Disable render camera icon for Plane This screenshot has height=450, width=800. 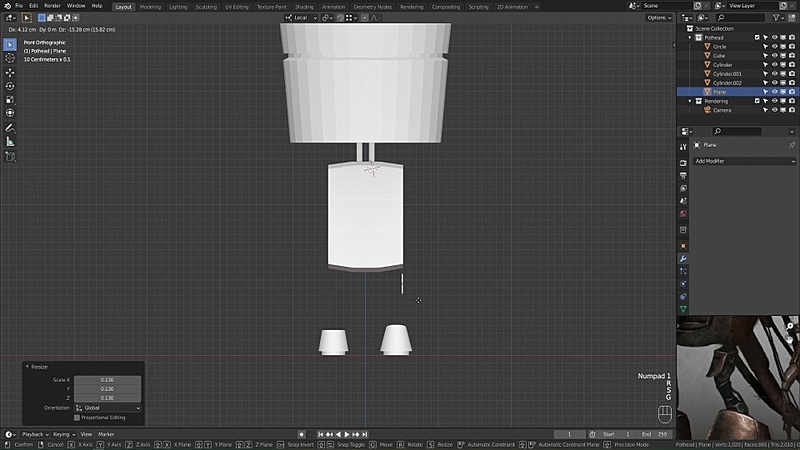792,92
